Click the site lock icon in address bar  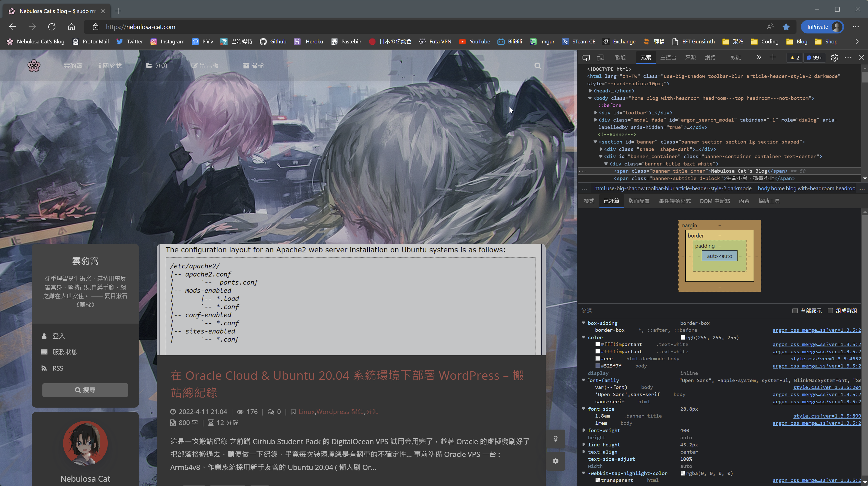(x=96, y=27)
